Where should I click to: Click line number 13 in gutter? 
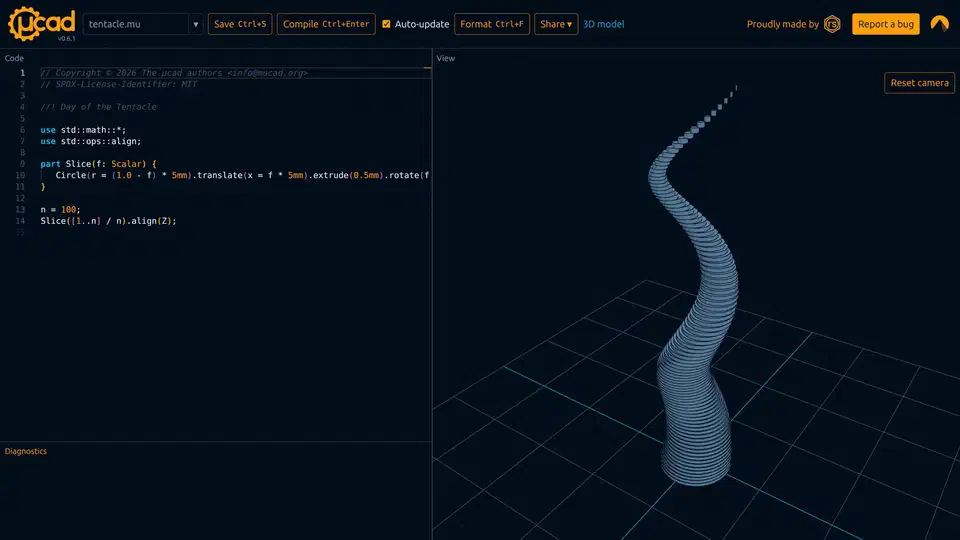20,209
